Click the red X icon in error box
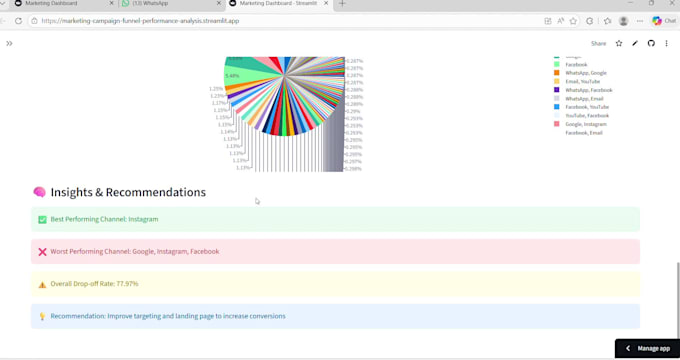 (x=42, y=252)
